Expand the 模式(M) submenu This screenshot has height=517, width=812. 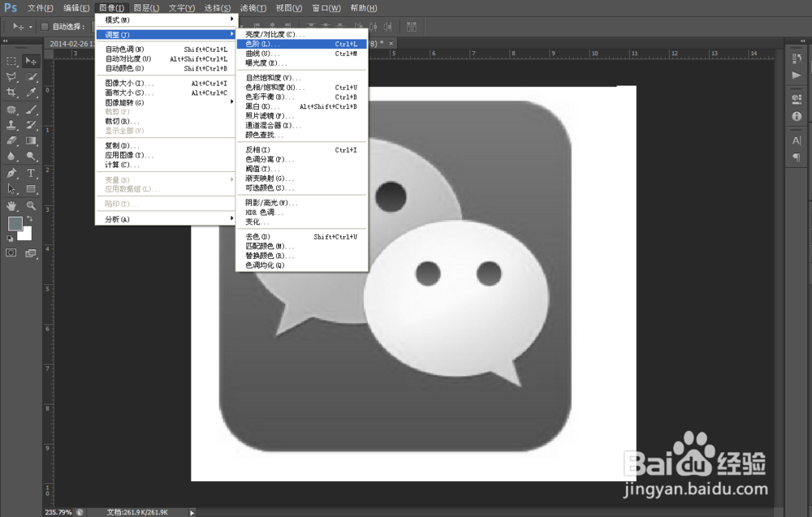(166, 19)
